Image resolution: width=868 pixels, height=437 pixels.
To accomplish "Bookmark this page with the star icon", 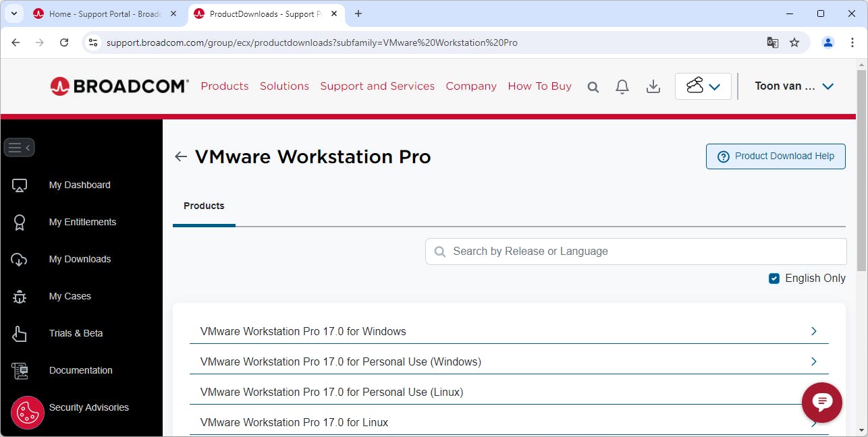I will 794,42.
